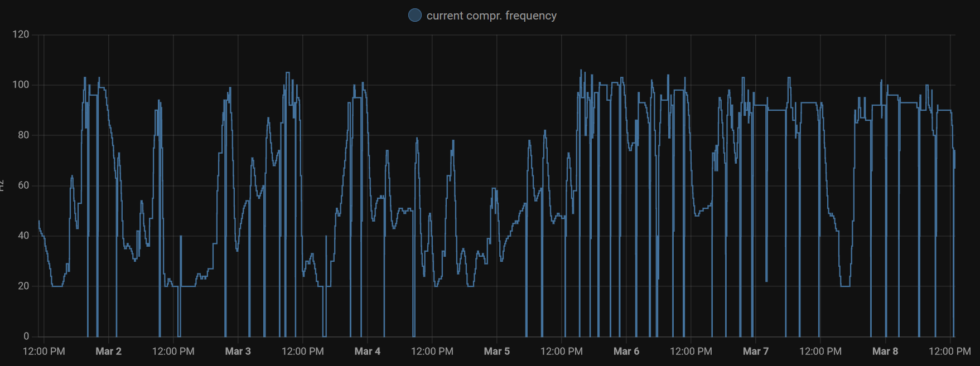Toggle the current compr. frequency legend circle
This screenshot has width=980, height=366.
(415, 15)
